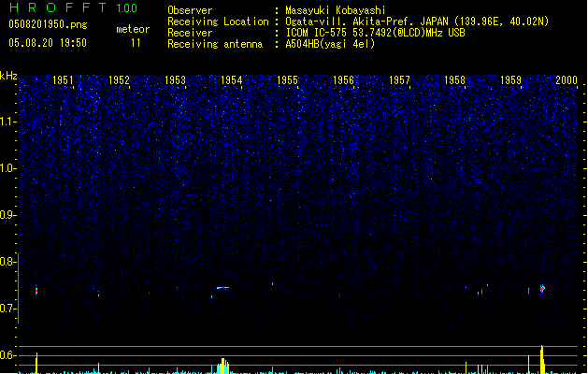The image size is (588, 374).
Task: Click the 'Receiving Location' label
Action: [x=218, y=22]
